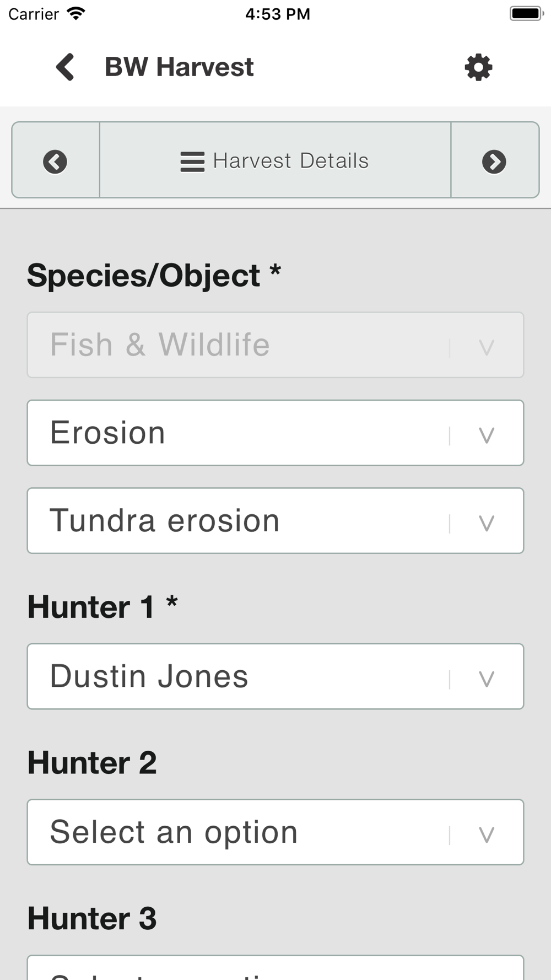Open the Harvest Details section menu
The height and width of the screenshot is (980, 551).
[290, 161]
